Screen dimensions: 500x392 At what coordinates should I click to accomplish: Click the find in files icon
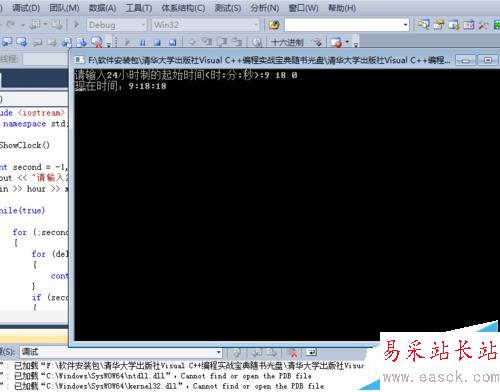click(x=274, y=25)
